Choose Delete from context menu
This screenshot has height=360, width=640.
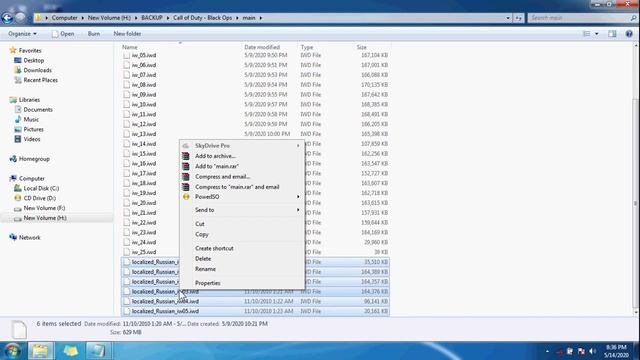coord(242,259)
